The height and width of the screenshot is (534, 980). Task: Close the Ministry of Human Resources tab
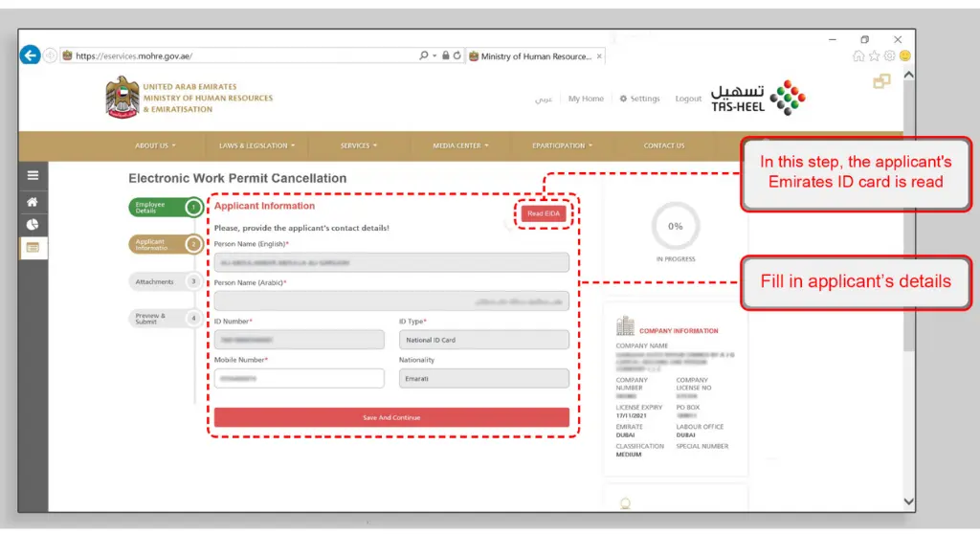599,56
